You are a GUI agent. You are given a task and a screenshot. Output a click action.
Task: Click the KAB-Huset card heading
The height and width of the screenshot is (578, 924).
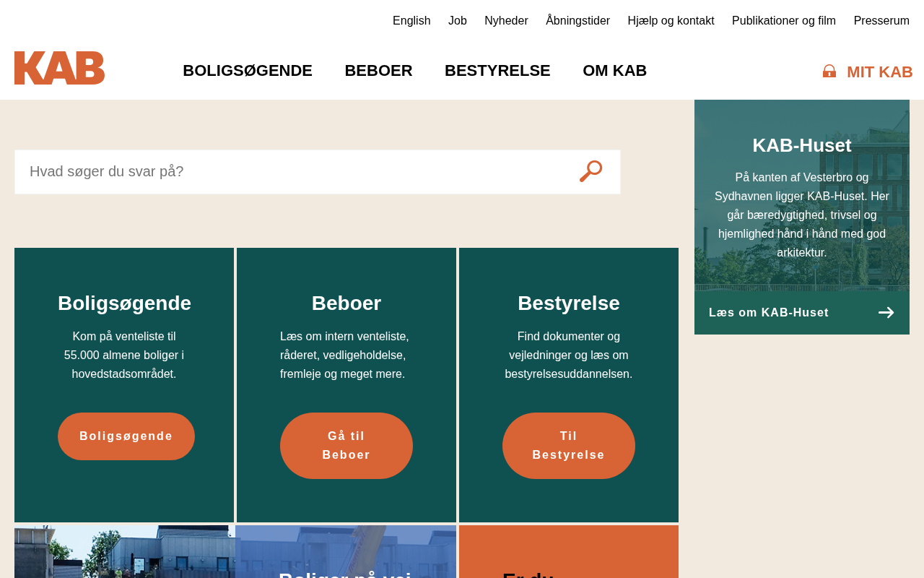(x=802, y=145)
